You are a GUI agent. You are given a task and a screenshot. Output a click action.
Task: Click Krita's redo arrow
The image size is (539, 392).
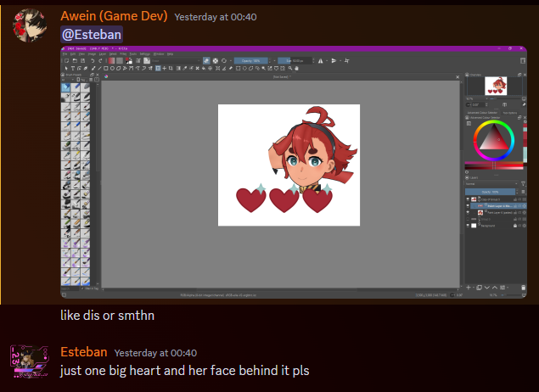pyautogui.click(x=100, y=61)
